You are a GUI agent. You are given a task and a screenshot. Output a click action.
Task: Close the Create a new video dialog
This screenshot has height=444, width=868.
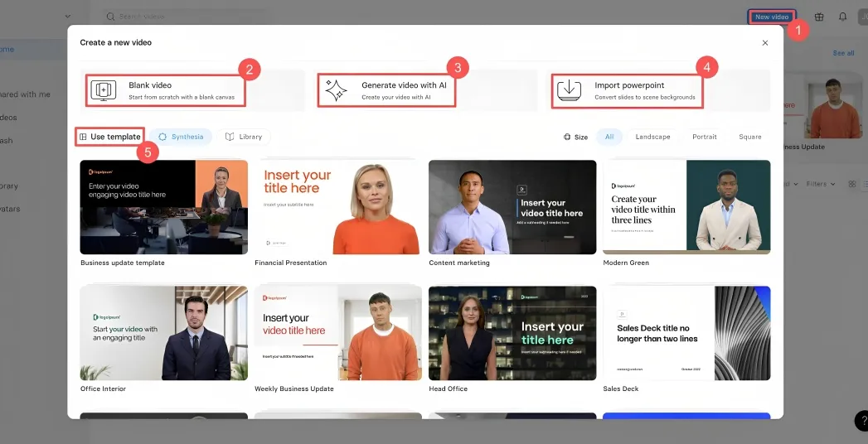click(764, 42)
